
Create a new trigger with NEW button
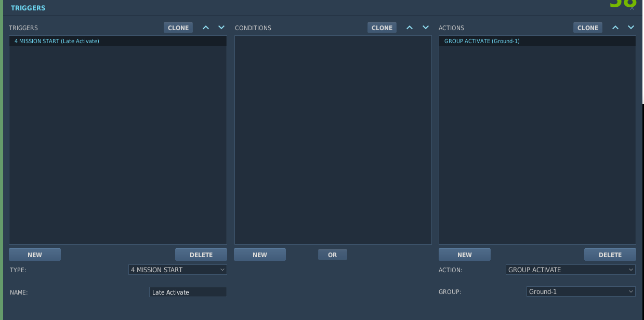(x=35, y=255)
